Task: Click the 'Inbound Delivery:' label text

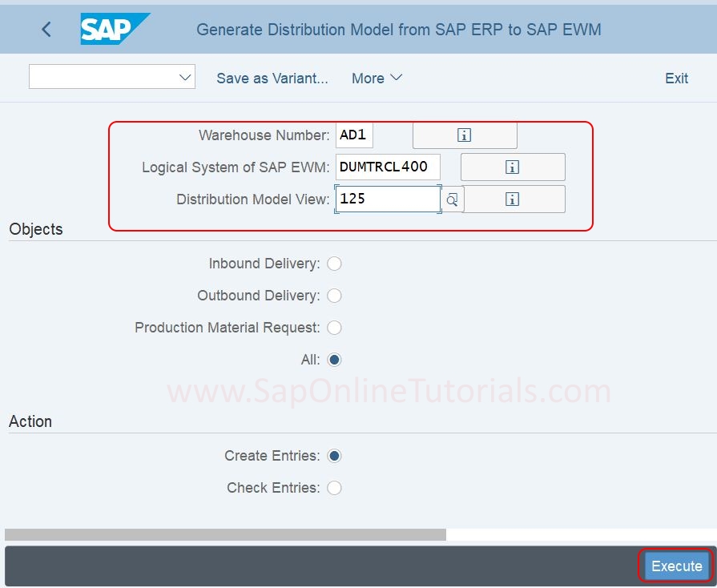Action: tap(264, 264)
